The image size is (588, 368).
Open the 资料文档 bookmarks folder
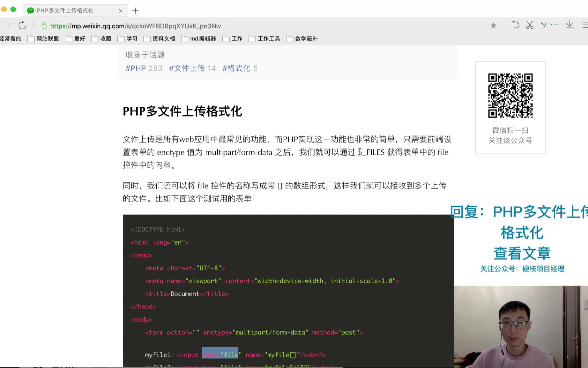pyautogui.click(x=160, y=39)
